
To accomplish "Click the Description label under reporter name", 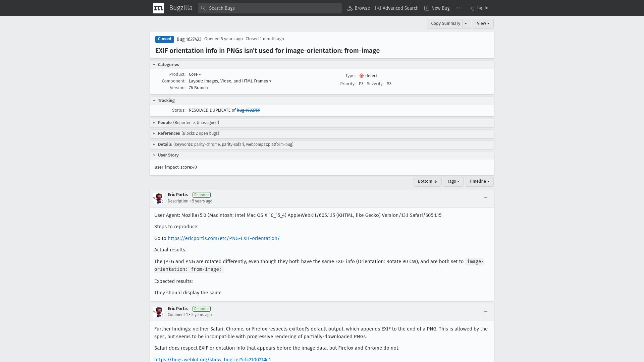I will 178,201.
